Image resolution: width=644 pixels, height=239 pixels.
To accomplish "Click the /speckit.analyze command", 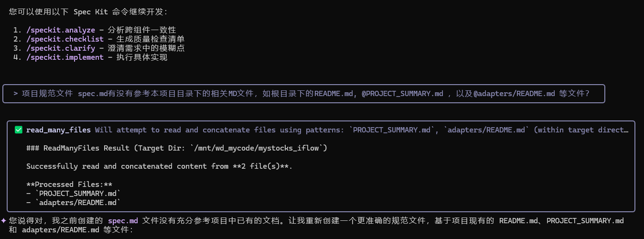I will (61, 30).
